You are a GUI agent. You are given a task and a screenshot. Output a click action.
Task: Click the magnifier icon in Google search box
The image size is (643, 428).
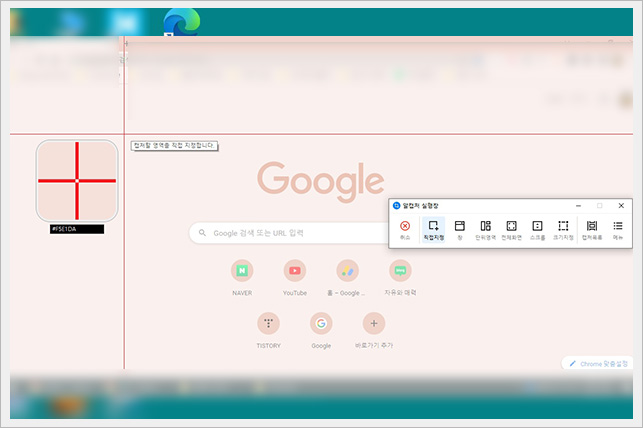202,233
